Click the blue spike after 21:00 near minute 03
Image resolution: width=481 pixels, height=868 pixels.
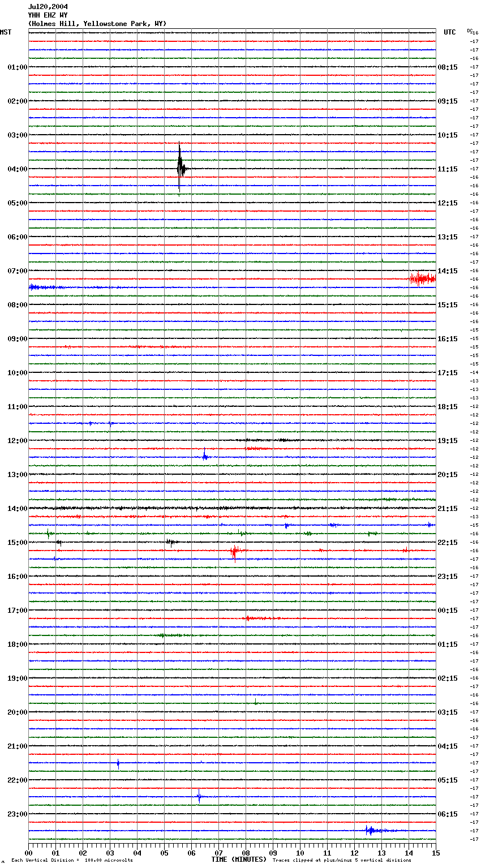pyautogui.click(x=118, y=763)
